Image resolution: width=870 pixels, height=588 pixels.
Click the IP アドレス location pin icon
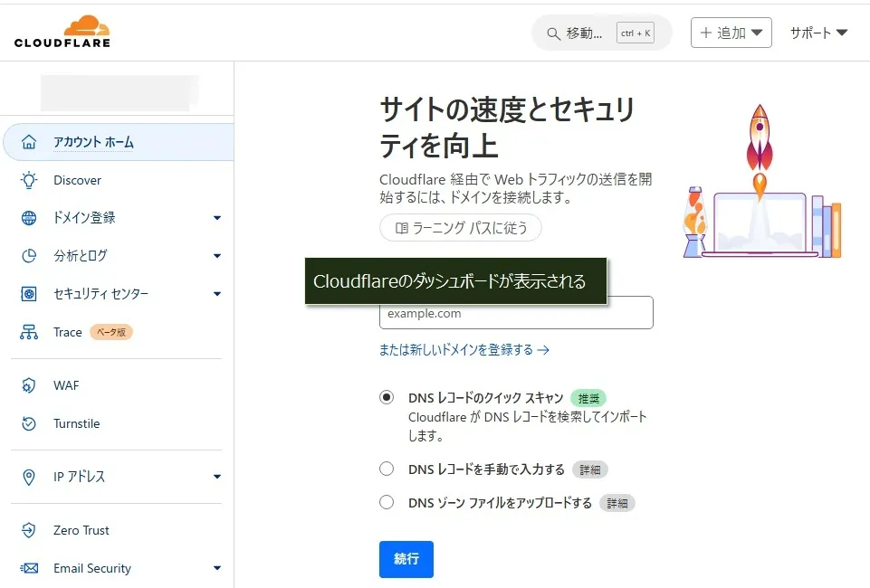pos(29,477)
